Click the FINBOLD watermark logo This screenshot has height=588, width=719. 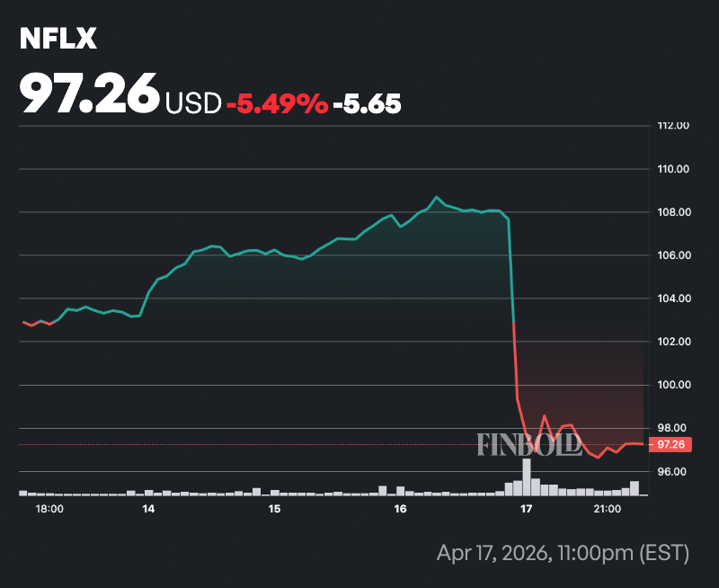(529, 444)
